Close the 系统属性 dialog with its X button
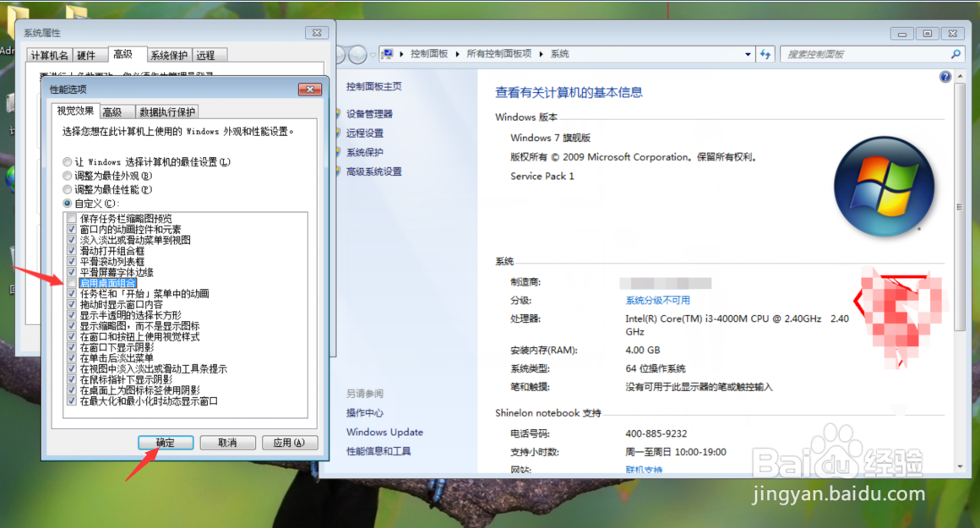The image size is (980, 528). coord(317,32)
